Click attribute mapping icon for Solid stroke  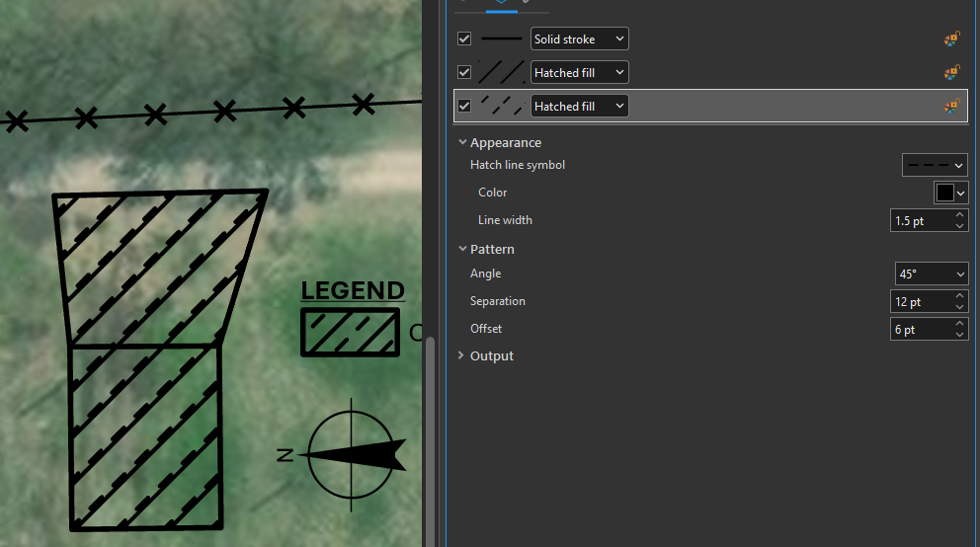952,39
